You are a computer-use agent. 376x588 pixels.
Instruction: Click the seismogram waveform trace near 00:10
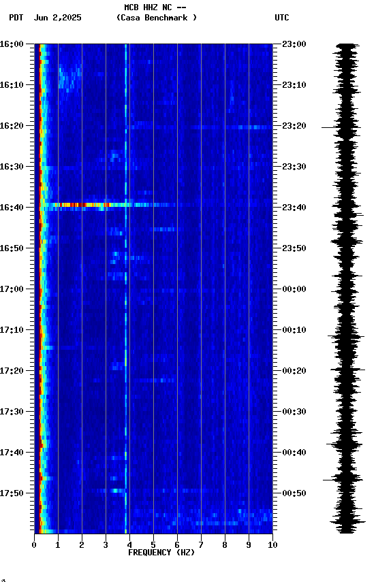coord(346,336)
